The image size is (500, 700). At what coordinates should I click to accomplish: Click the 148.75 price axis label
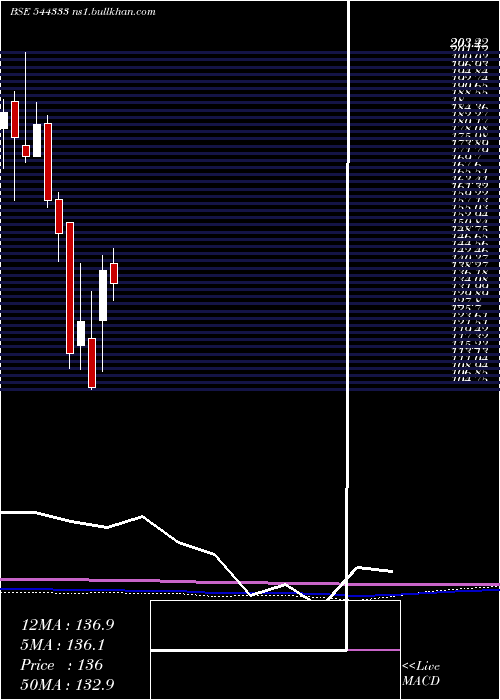[x=470, y=228]
